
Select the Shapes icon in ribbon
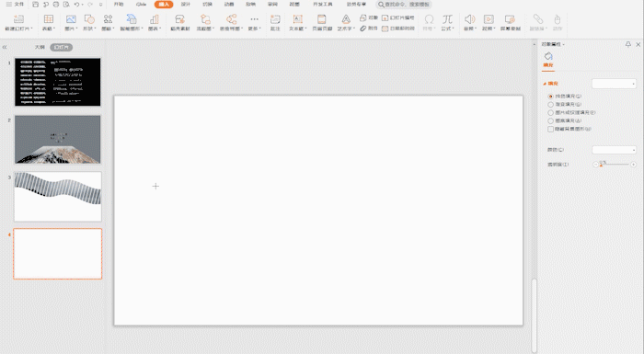[89, 19]
